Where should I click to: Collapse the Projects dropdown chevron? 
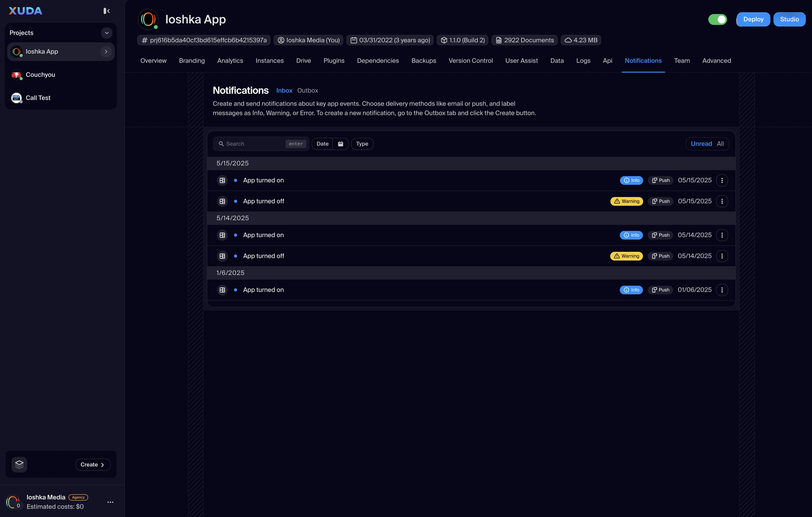click(x=107, y=33)
